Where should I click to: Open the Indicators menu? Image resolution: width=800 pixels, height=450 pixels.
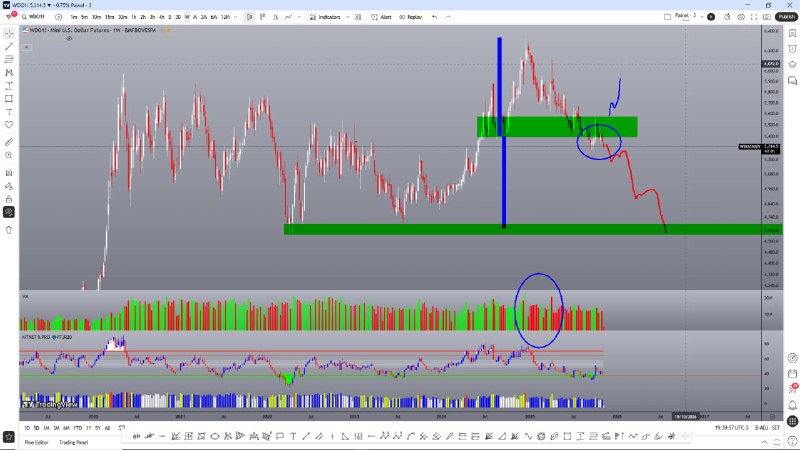[x=327, y=17]
